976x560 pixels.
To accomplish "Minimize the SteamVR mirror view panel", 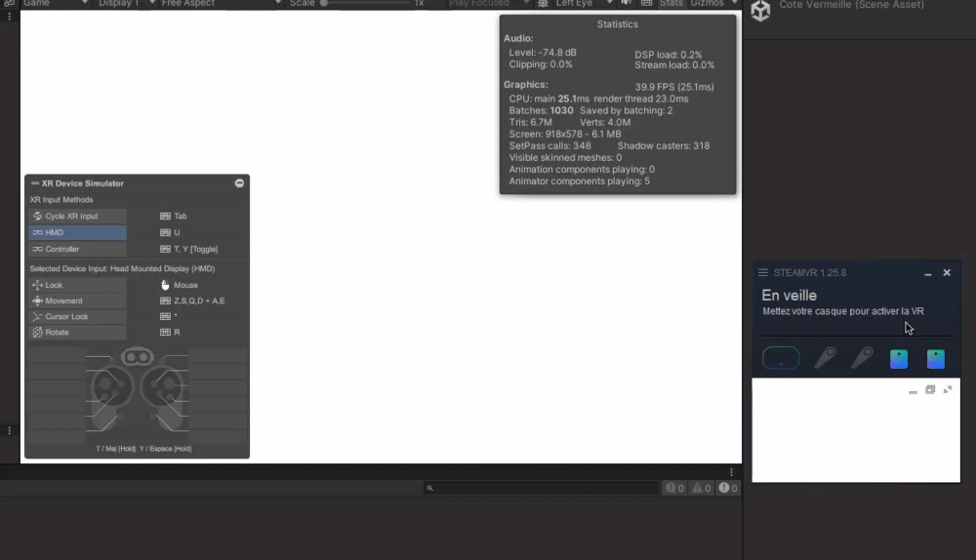I will (x=913, y=391).
